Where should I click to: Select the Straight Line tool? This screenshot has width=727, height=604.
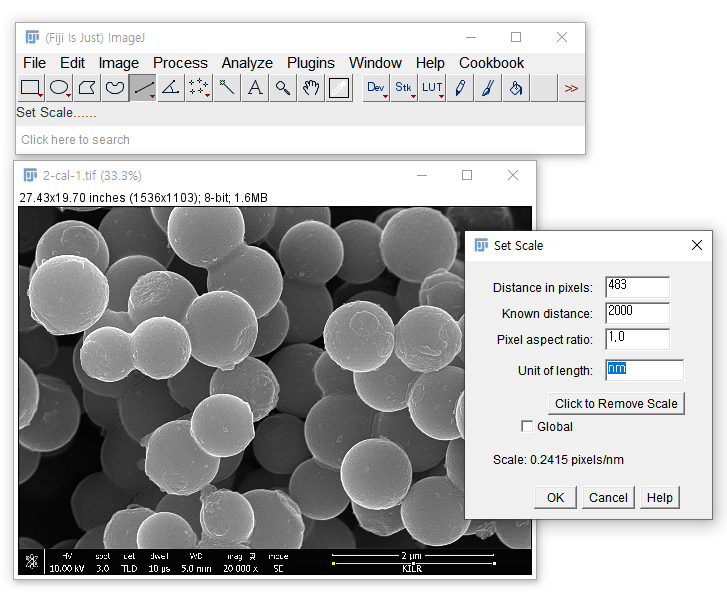point(143,88)
